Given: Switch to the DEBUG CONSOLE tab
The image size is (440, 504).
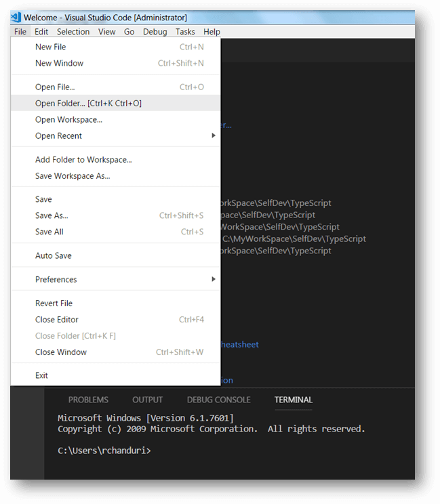Looking at the screenshot, I should click(219, 400).
